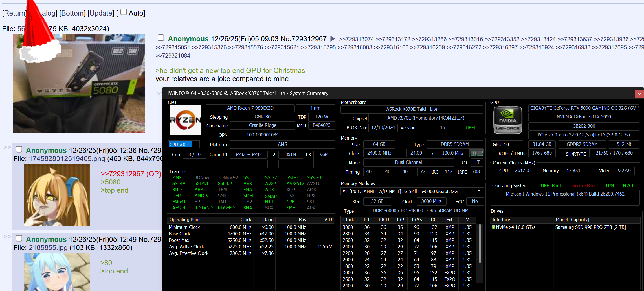
Task: Toggle the Auto update checkbox
Action: 124,12
